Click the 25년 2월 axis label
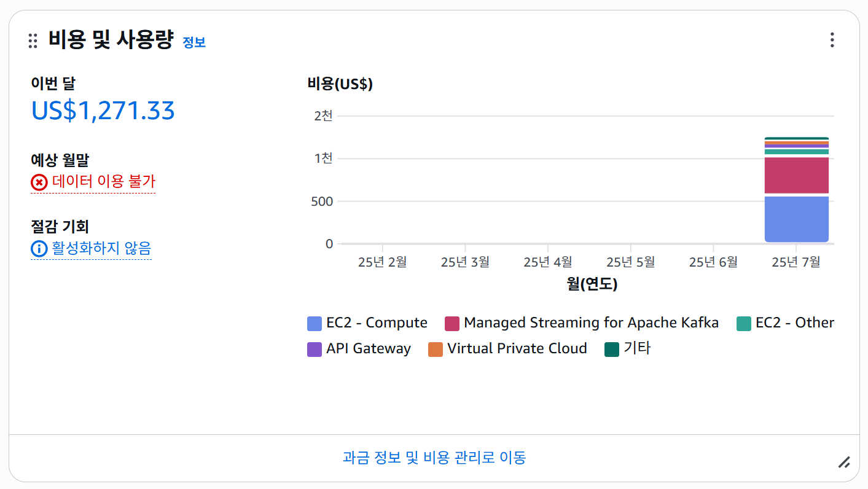The image size is (868, 489). coord(382,262)
